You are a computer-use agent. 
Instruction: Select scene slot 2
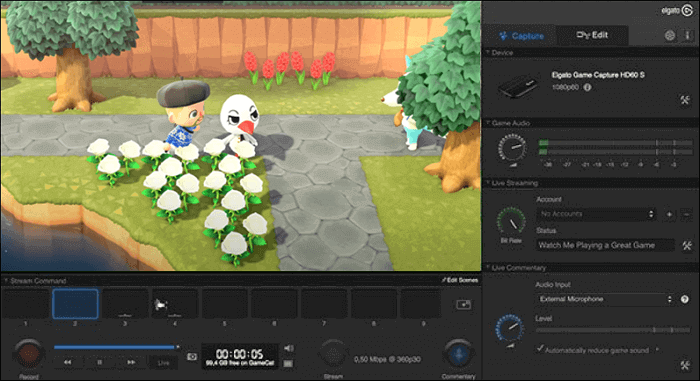tap(75, 304)
